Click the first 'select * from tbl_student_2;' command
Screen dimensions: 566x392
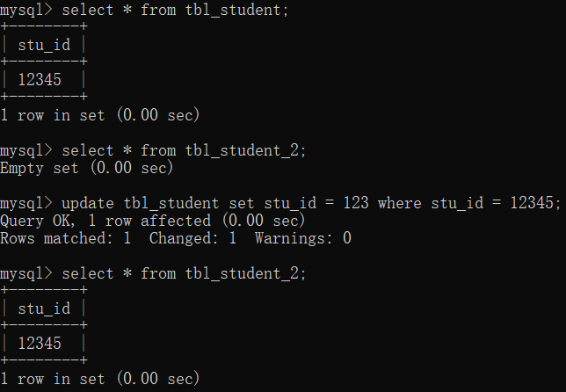coord(184,150)
